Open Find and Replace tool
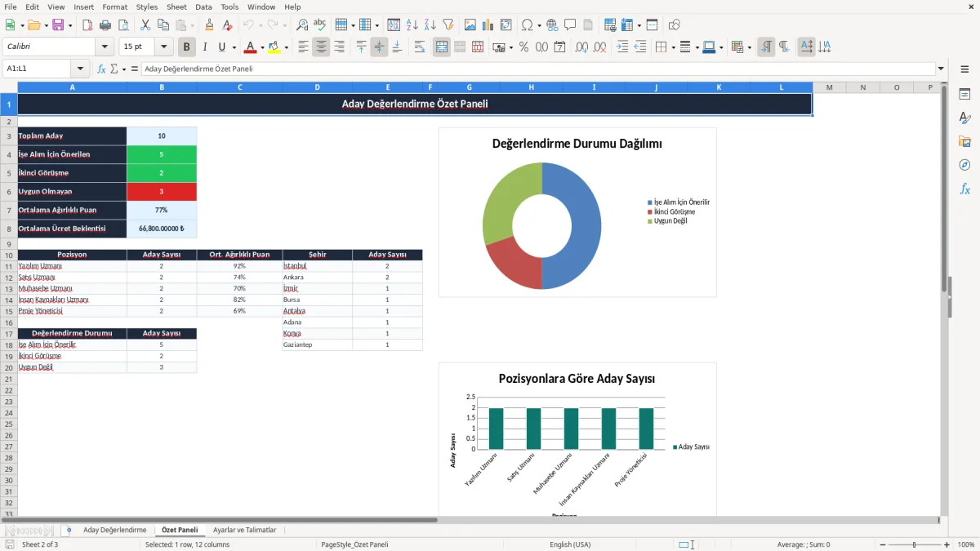This screenshot has width=980, height=551. click(302, 25)
